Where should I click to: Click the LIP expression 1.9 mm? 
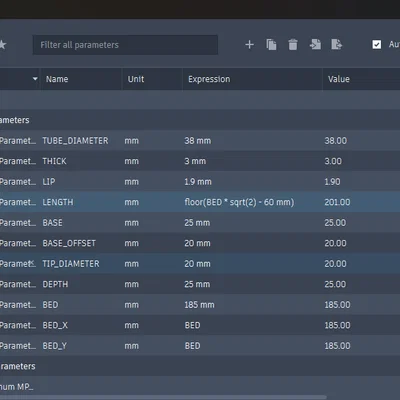(198, 182)
